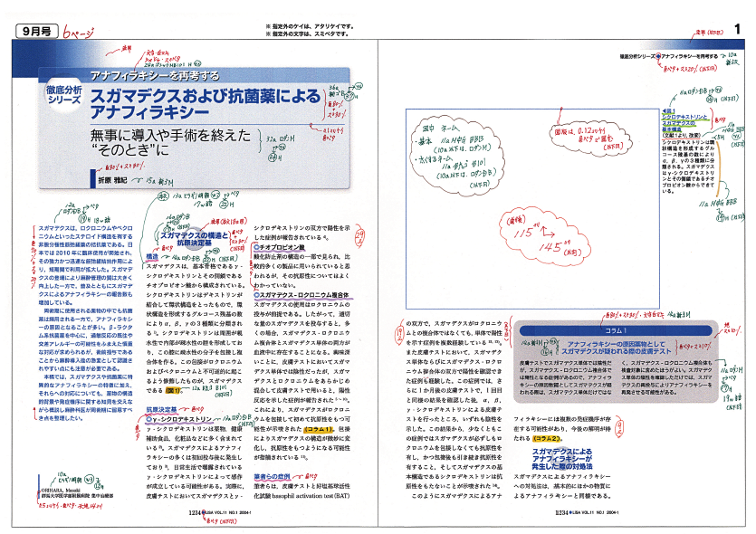Click the スガマデクスの構造と抗原決定基 section heading

point(189,239)
